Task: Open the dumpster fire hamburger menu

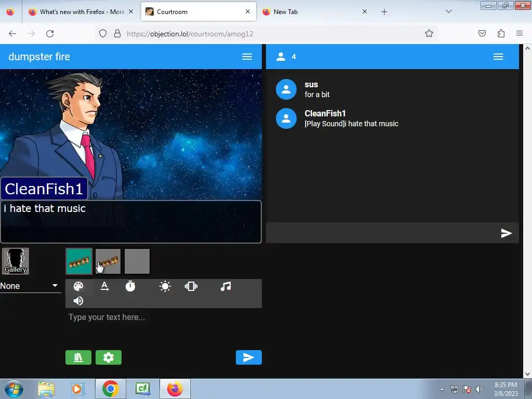Action: pyautogui.click(x=247, y=57)
